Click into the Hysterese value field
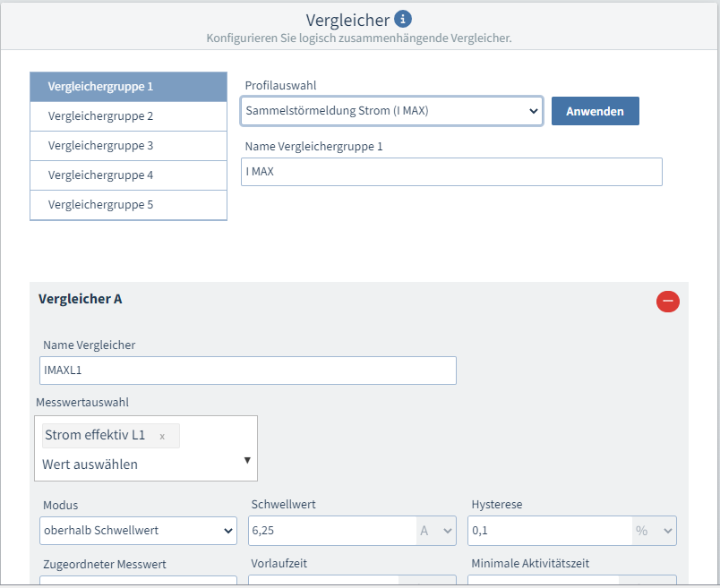The width and height of the screenshot is (720, 588). pos(550,531)
